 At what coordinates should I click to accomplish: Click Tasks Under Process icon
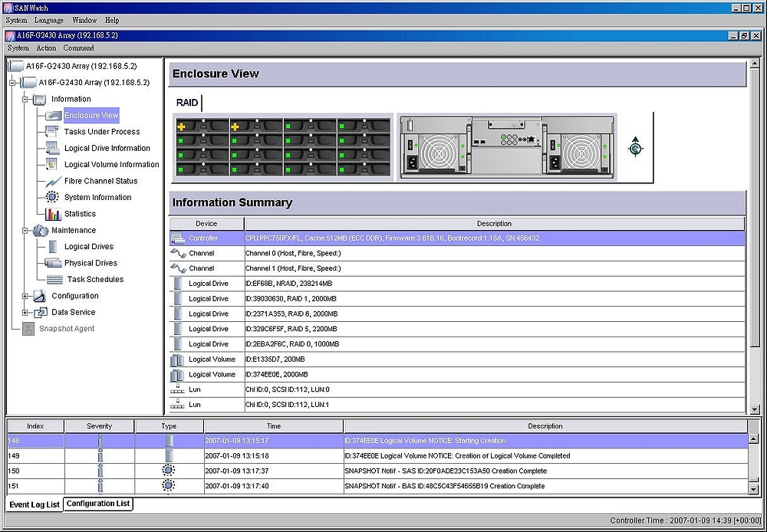pos(52,132)
